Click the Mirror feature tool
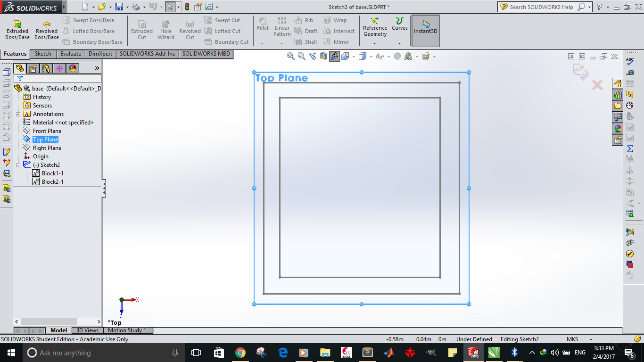Image resolution: width=644 pixels, height=362 pixels. pyautogui.click(x=336, y=42)
